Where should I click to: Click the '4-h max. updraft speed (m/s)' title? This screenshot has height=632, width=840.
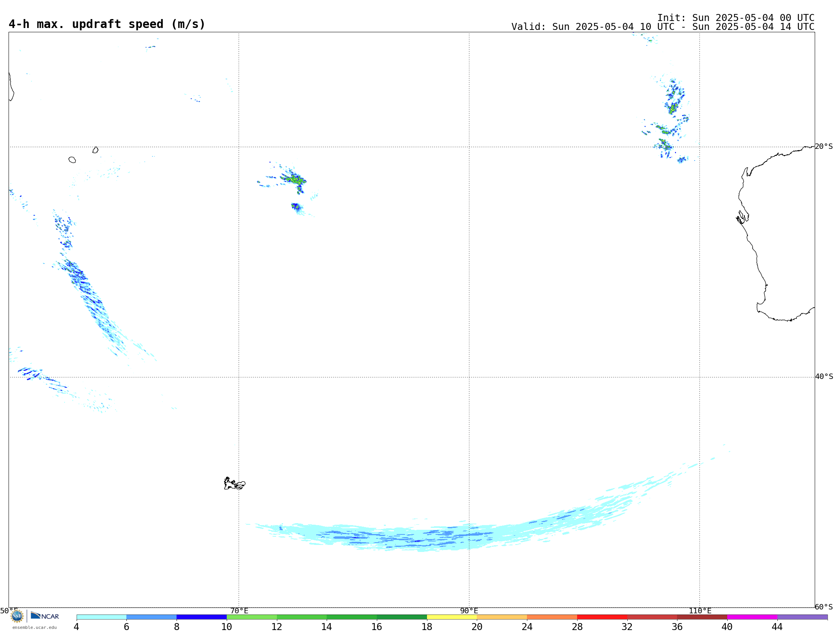coord(107,24)
